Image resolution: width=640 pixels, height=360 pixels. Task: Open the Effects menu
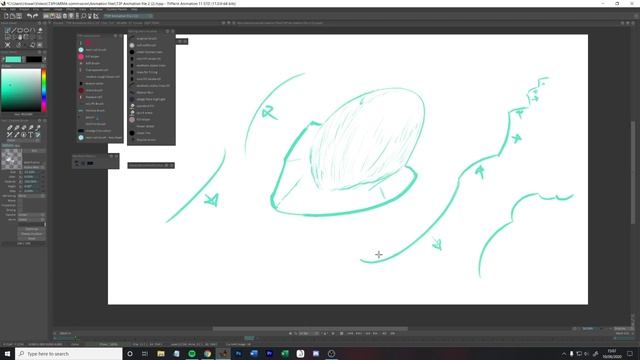[71, 9]
